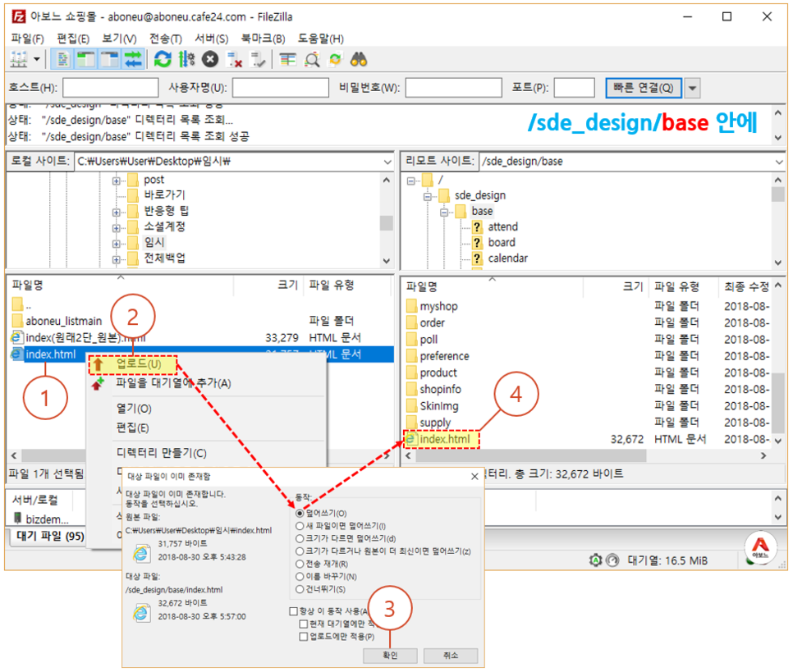
Task: Click the 취소 button in the dialog
Action: click(x=451, y=656)
